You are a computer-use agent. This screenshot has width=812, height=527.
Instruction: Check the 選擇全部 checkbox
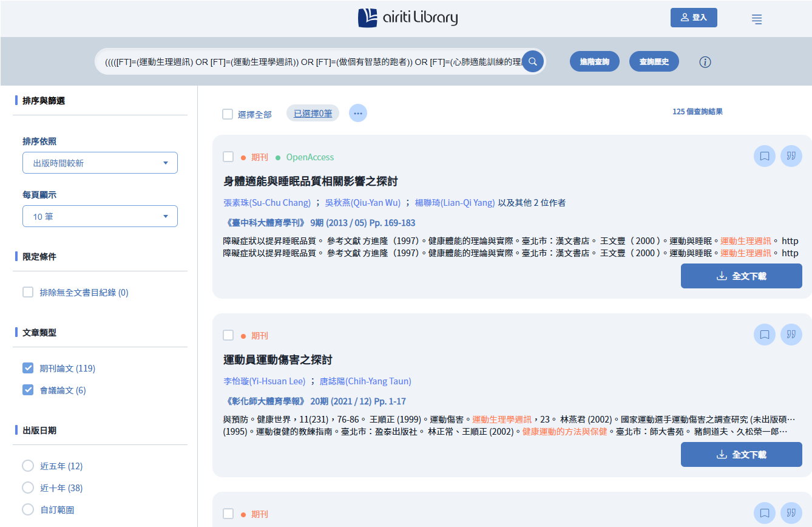228,114
